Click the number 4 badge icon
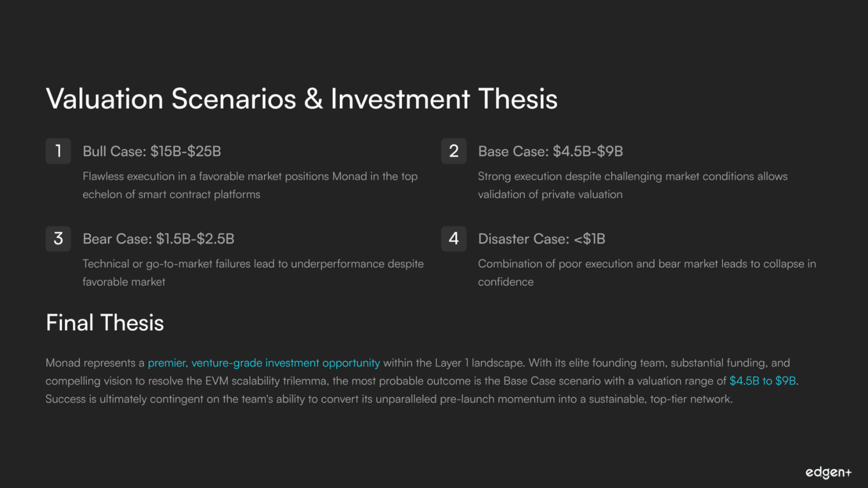Screen dimensions: 868x488 453,239
